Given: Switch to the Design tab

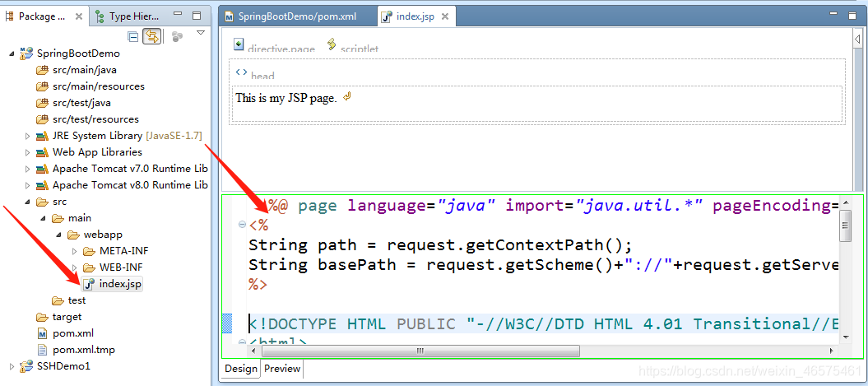Looking at the screenshot, I should (241, 369).
